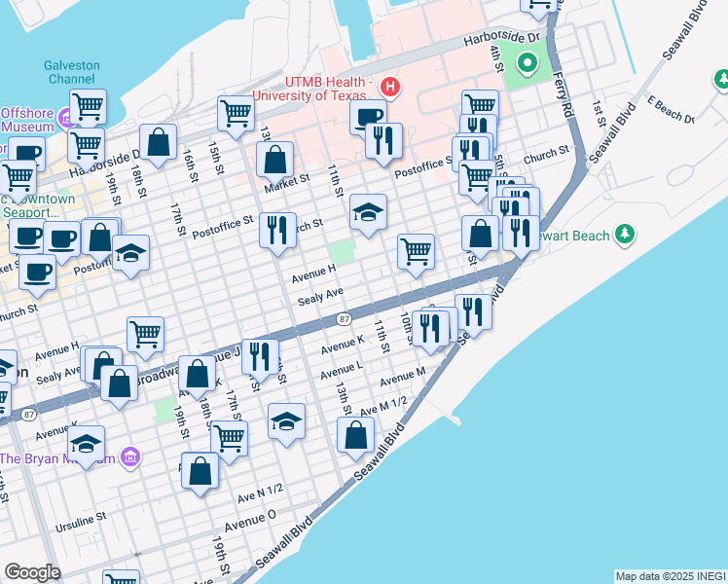Click the Offshore Museum marker icon
Image resolution: width=728 pixels, height=584 pixels.
(x=64, y=119)
